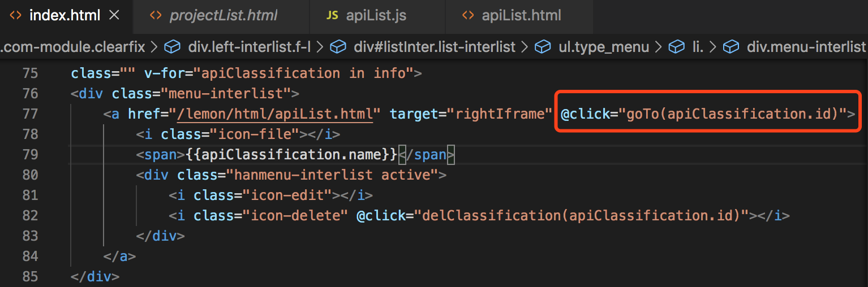Click the closing </span> tag on line 79
This screenshot has width=868, height=287.
tap(427, 154)
